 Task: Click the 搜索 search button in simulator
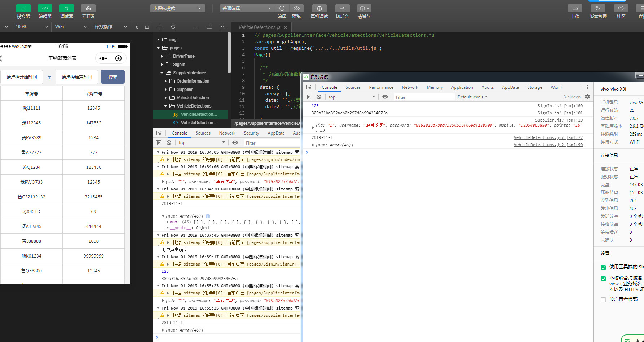pyautogui.click(x=113, y=77)
